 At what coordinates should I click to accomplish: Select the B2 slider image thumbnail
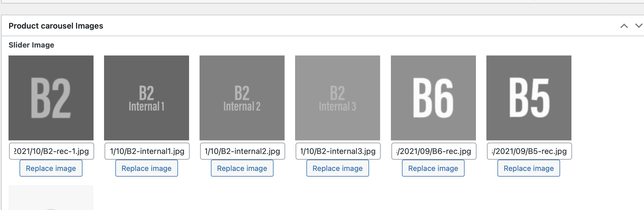tap(51, 98)
